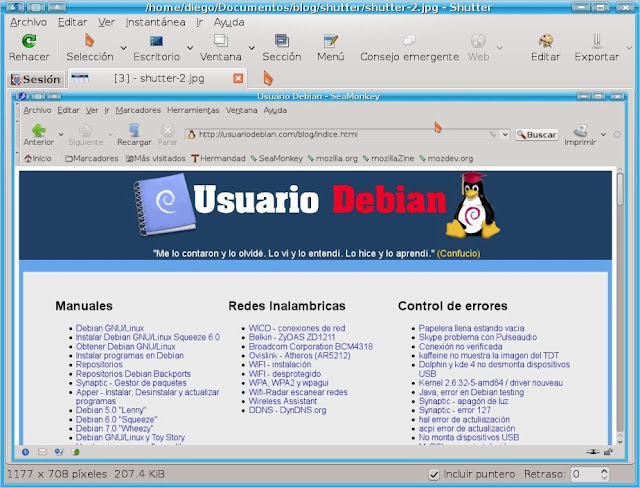Click the Buscar search button
This screenshot has width=640, height=488.
point(536,135)
